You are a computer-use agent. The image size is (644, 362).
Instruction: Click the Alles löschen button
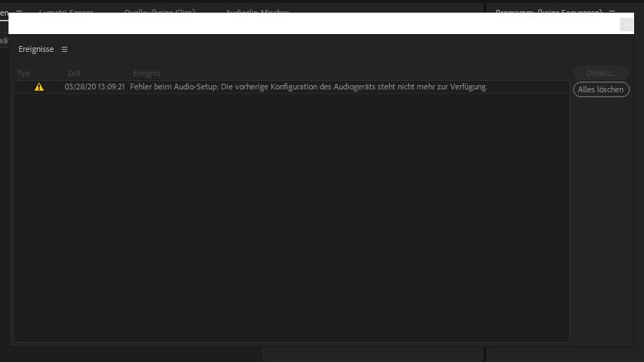click(x=601, y=89)
